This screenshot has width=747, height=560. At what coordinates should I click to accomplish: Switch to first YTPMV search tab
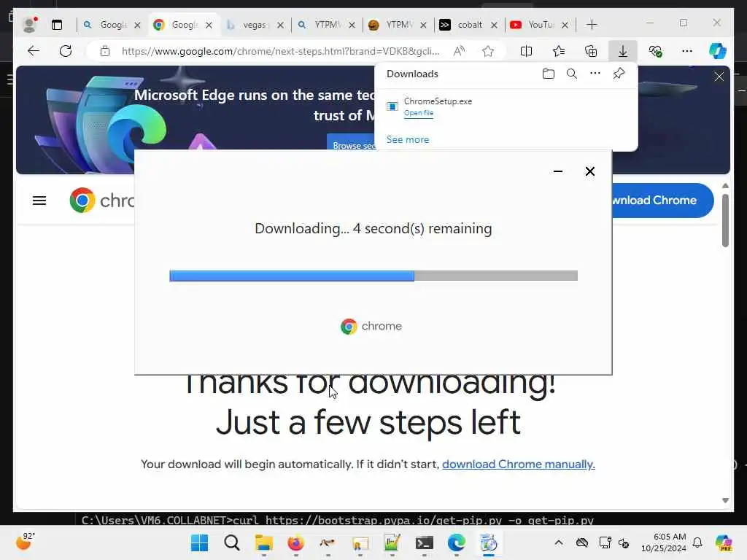coord(326,25)
